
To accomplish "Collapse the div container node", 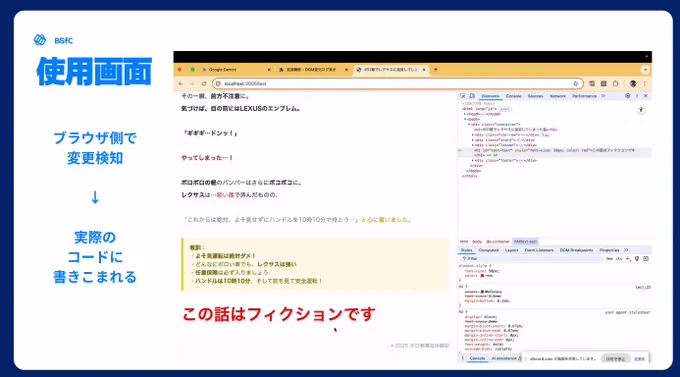I will [469, 125].
